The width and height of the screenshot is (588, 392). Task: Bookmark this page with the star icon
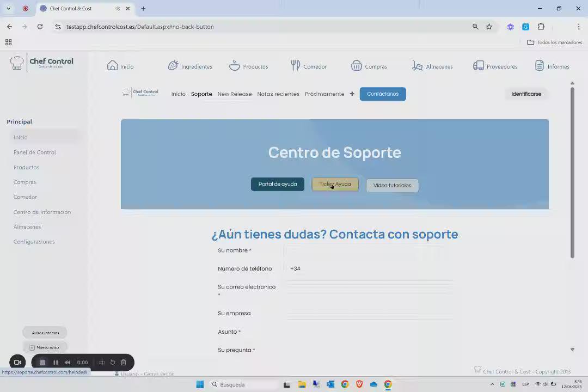pos(489,27)
